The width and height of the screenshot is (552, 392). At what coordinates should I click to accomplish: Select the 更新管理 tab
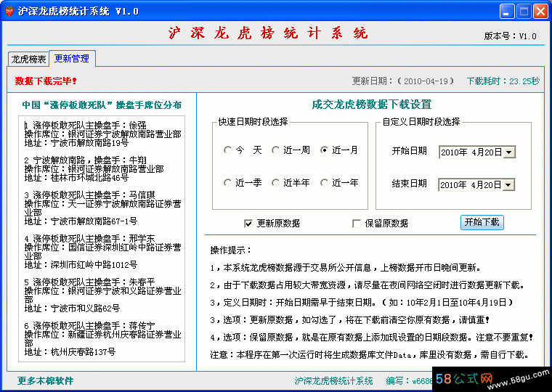[x=72, y=58]
